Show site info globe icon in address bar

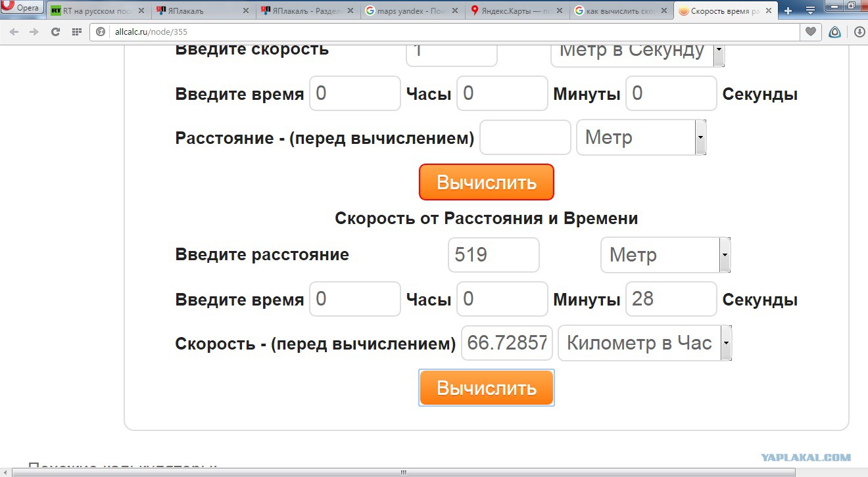[x=101, y=32]
